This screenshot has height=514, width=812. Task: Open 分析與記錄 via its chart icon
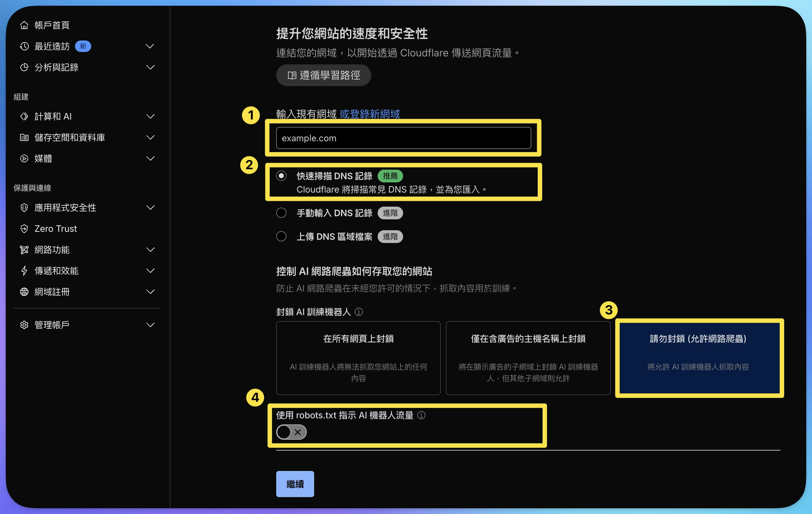tap(24, 67)
